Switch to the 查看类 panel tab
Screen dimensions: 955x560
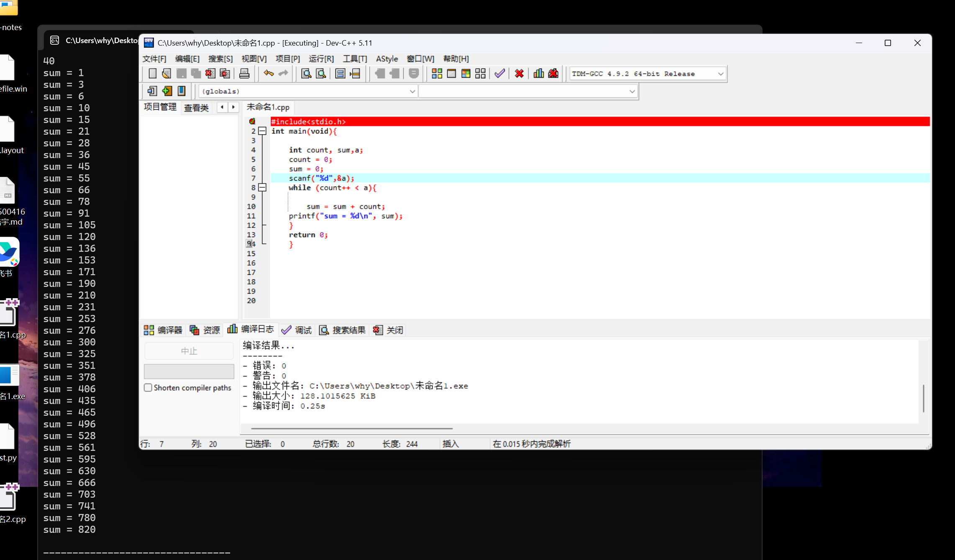point(196,107)
